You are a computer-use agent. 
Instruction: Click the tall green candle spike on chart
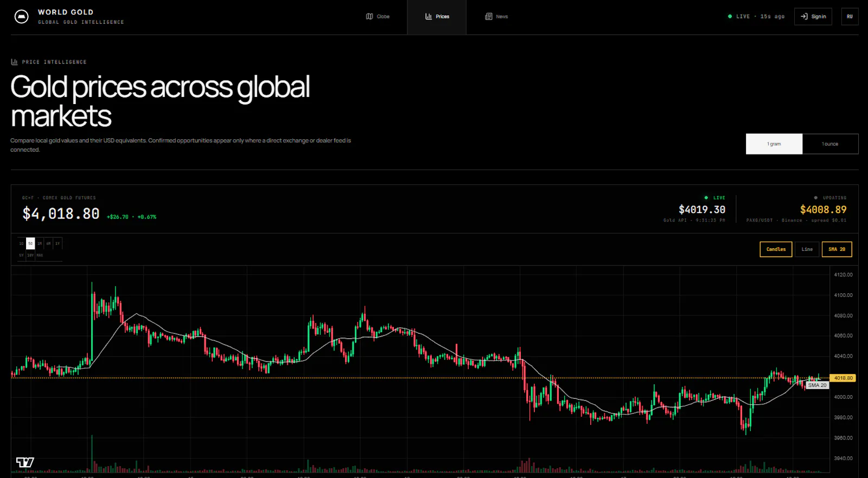point(92,325)
